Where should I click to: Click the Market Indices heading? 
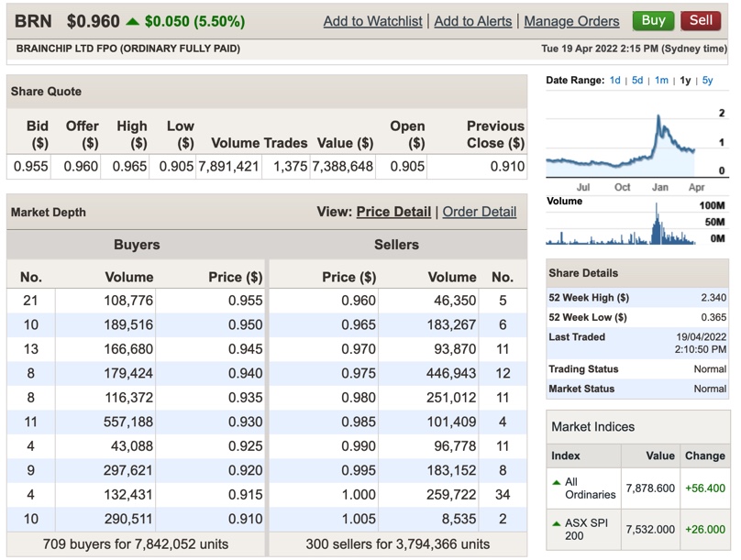[x=593, y=427]
